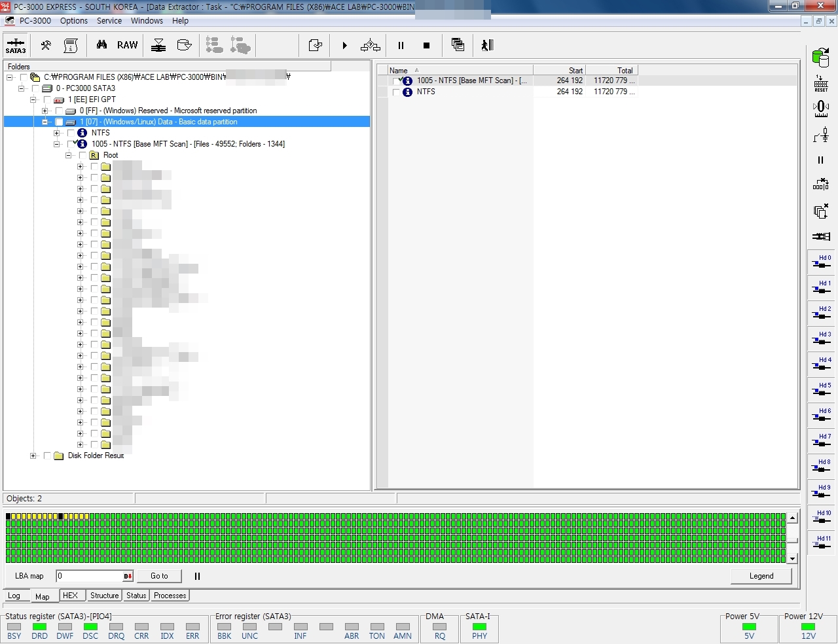The width and height of the screenshot is (838, 644).
Task: Collapse the Root folder node
Action: [x=69, y=155]
